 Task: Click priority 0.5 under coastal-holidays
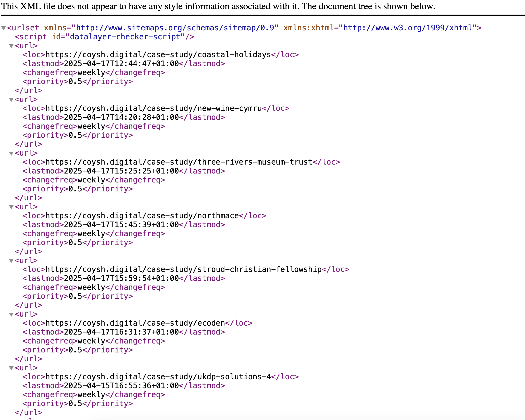pyautogui.click(x=75, y=81)
